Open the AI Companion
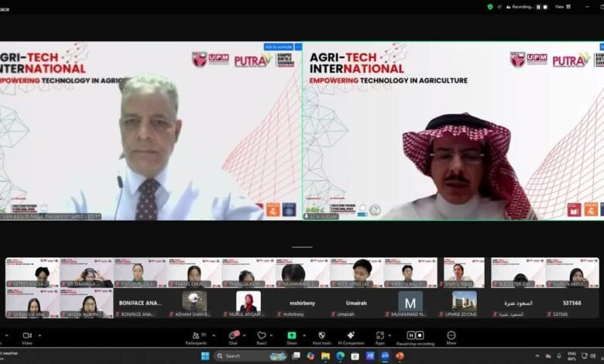604x364 pixels. click(351, 338)
